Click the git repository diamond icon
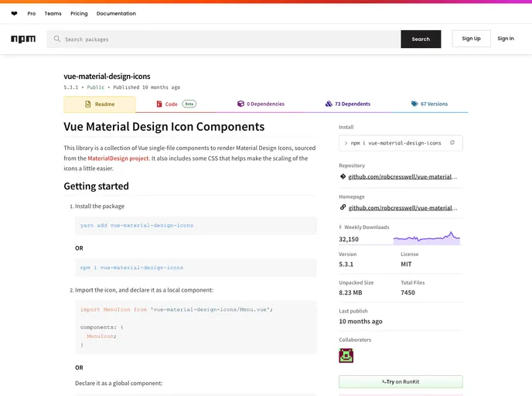 [x=343, y=176]
